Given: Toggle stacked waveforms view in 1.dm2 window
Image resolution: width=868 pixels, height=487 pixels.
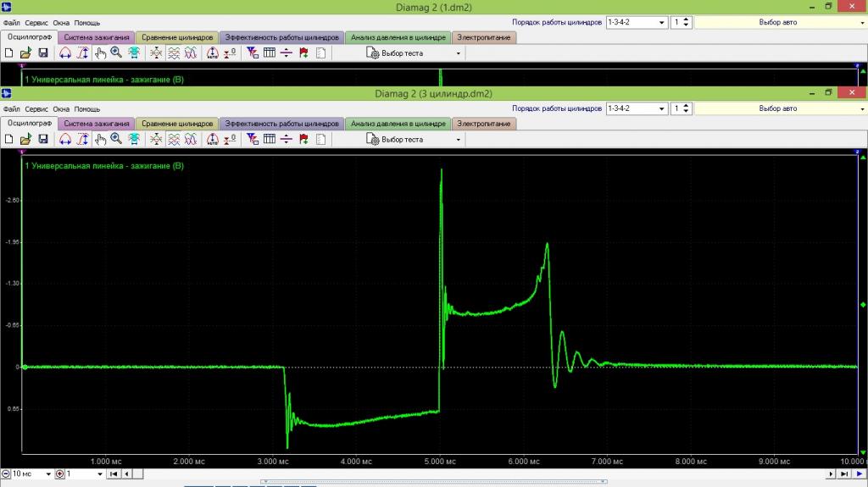Looking at the screenshot, I should point(174,53).
